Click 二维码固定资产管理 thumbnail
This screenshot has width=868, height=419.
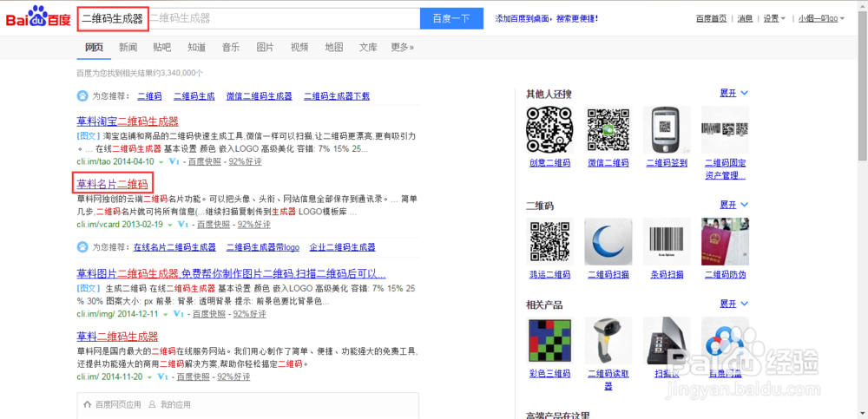tap(725, 130)
